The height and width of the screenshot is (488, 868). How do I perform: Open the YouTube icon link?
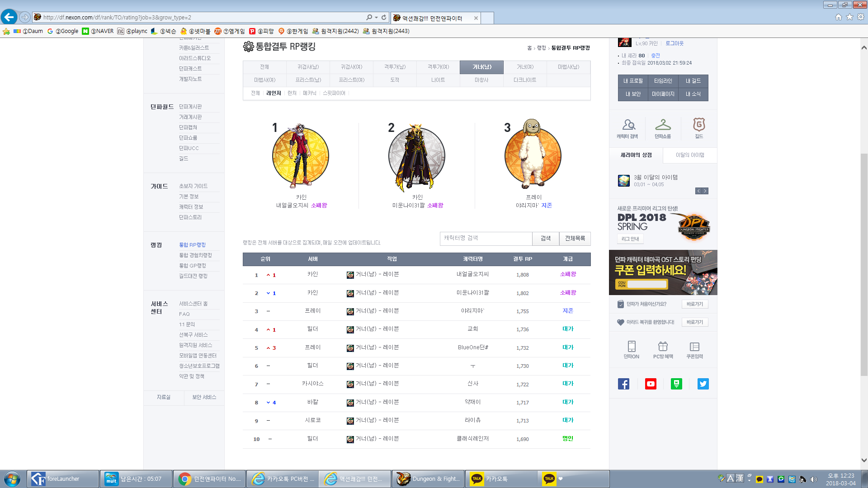click(651, 384)
